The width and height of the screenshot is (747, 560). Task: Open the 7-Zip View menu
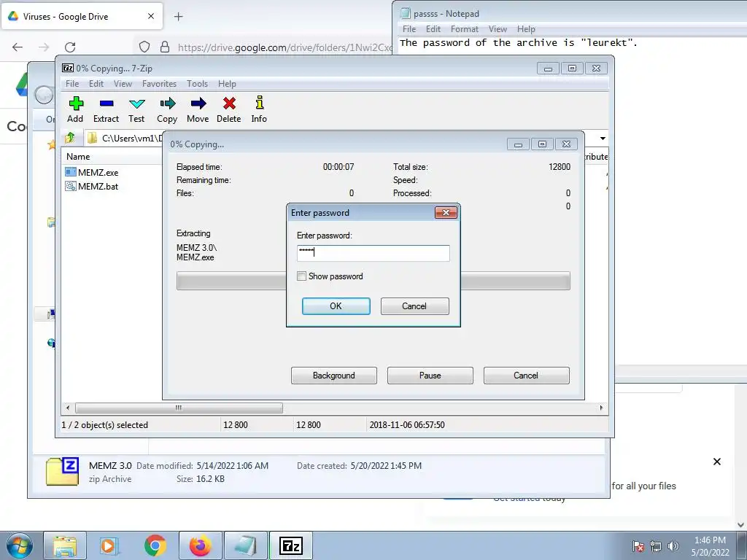123,84
